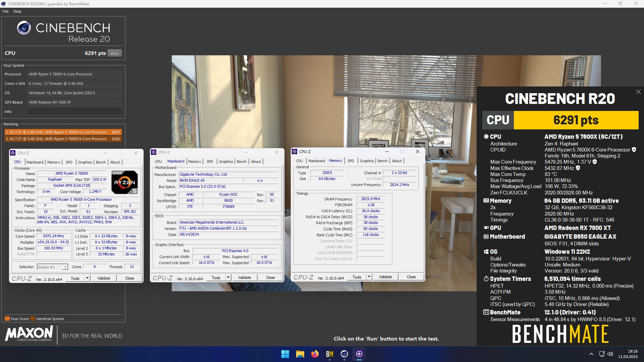Click the Tools button in CPU tab window

click(x=75, y=278)
